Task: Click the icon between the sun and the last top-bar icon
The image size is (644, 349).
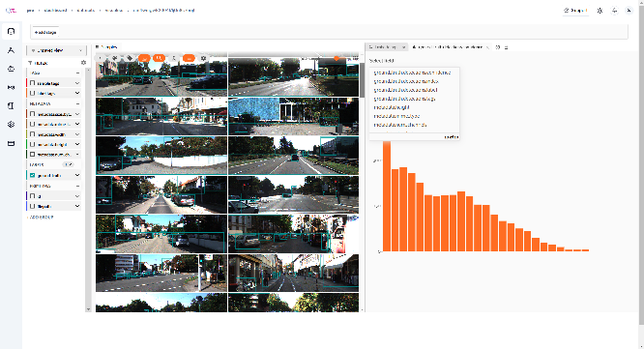Action: click(x=614, y=11)
